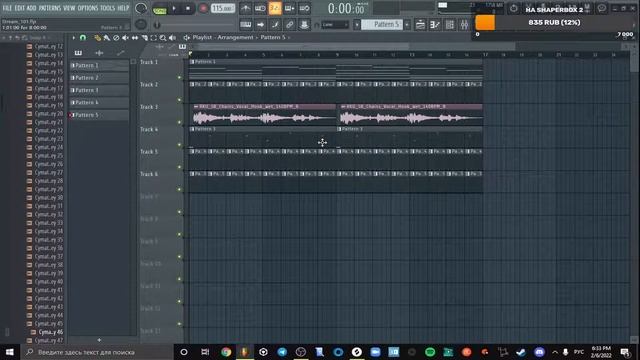Screen dimensions: 640x360
Task: Open Discord from the taskbar
Action: 539,352
